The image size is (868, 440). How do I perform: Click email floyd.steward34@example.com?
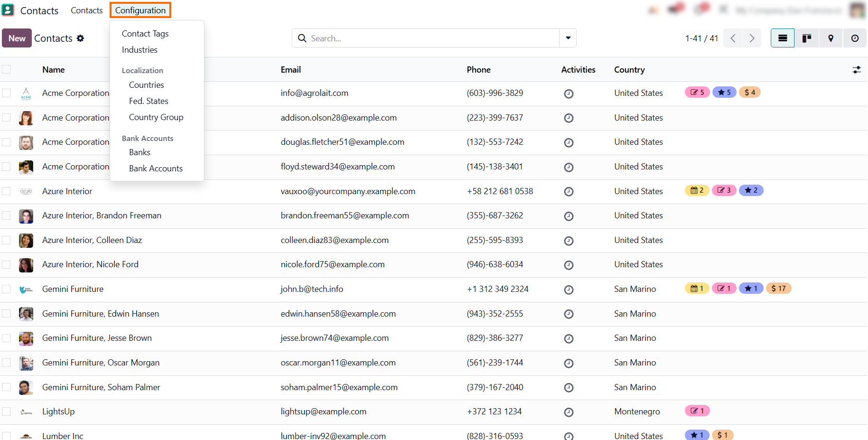coord(338,167)
